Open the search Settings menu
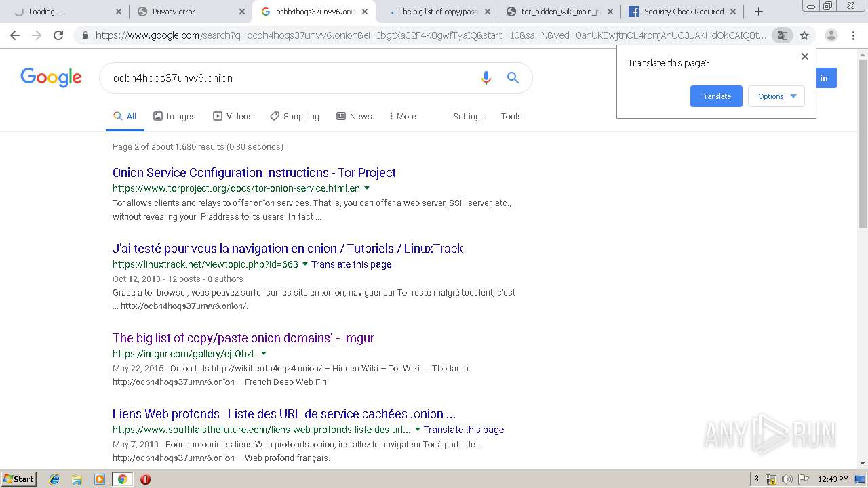 click(x=469, y=116)
